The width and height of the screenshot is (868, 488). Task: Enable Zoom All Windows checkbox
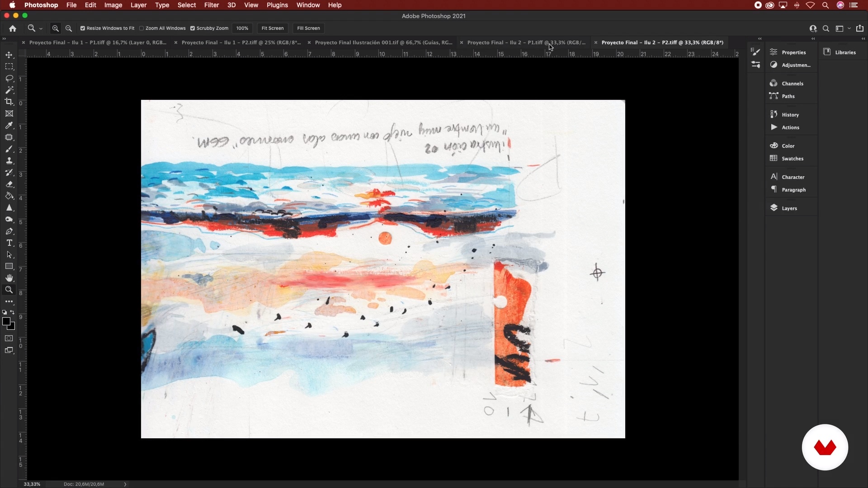click(x=142, y=28)
